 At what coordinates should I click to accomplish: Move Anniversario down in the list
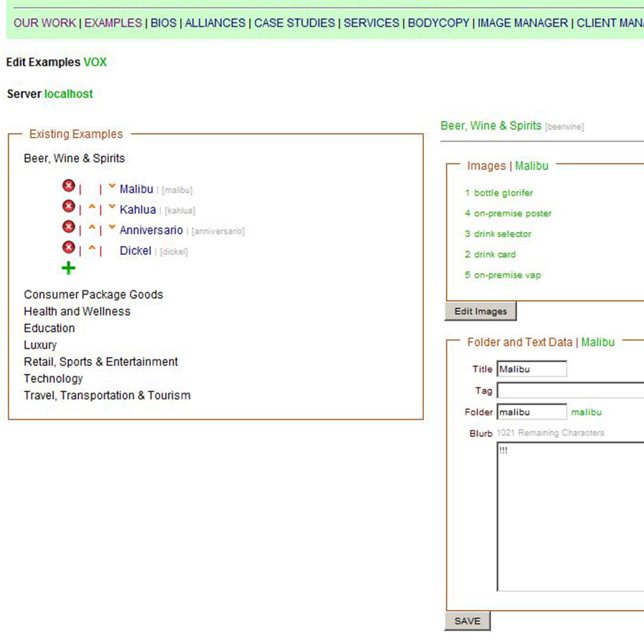click(x=112, y=227)
